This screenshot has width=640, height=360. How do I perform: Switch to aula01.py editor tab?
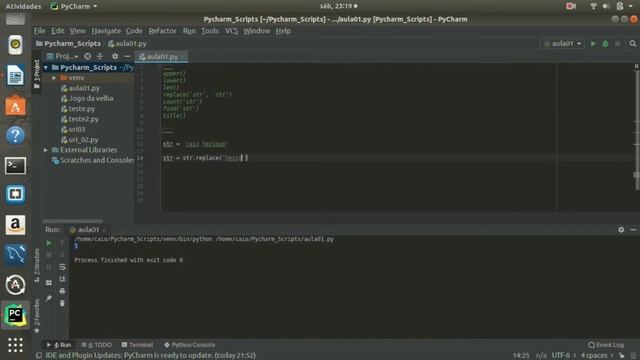coord(162,57)
